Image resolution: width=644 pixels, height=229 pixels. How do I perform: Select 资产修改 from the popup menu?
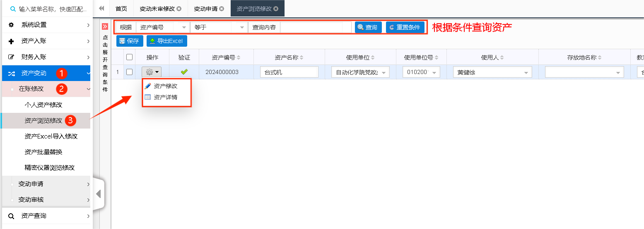[x=165, y=86]
